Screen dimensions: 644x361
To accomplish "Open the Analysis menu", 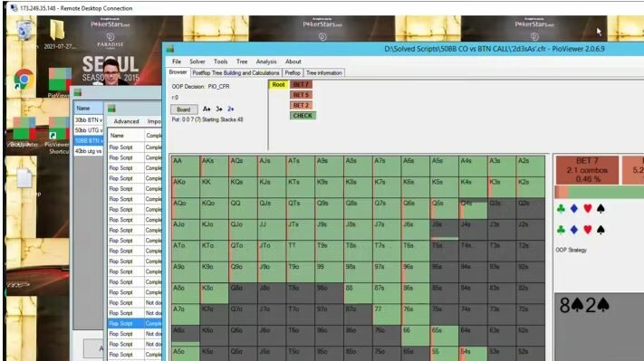I will pyautogui.click(x=266, y=62).
